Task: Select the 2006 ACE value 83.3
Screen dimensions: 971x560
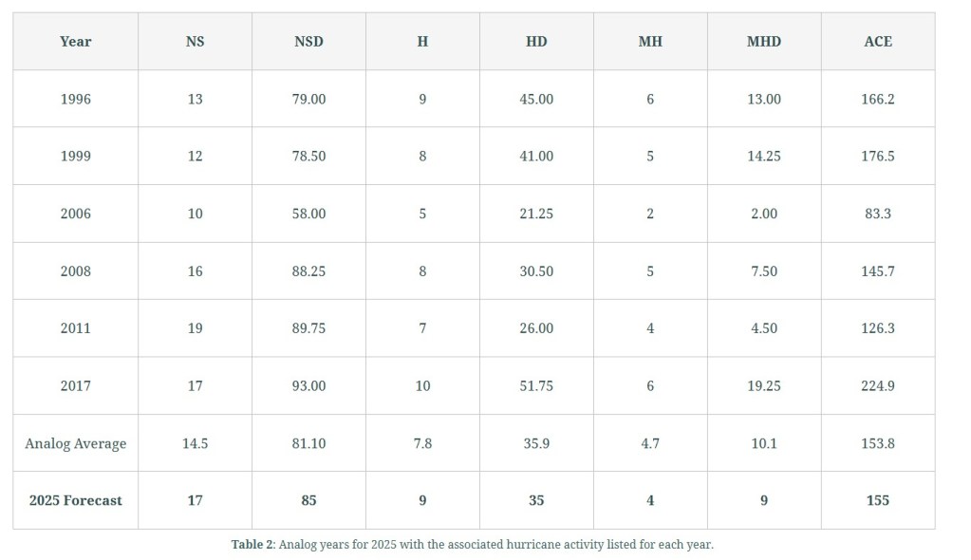Action: pyautogui.click(x=878, y=214)
